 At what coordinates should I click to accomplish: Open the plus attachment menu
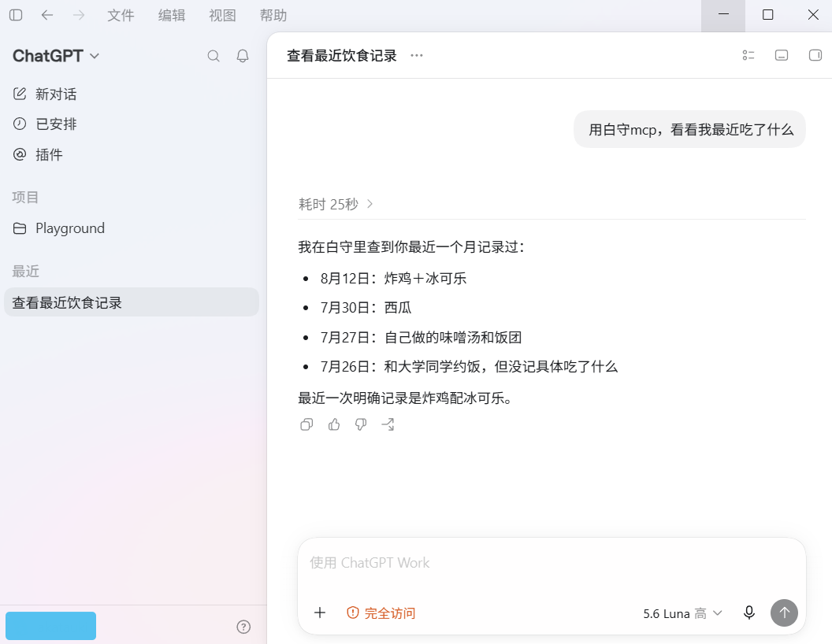320,613
